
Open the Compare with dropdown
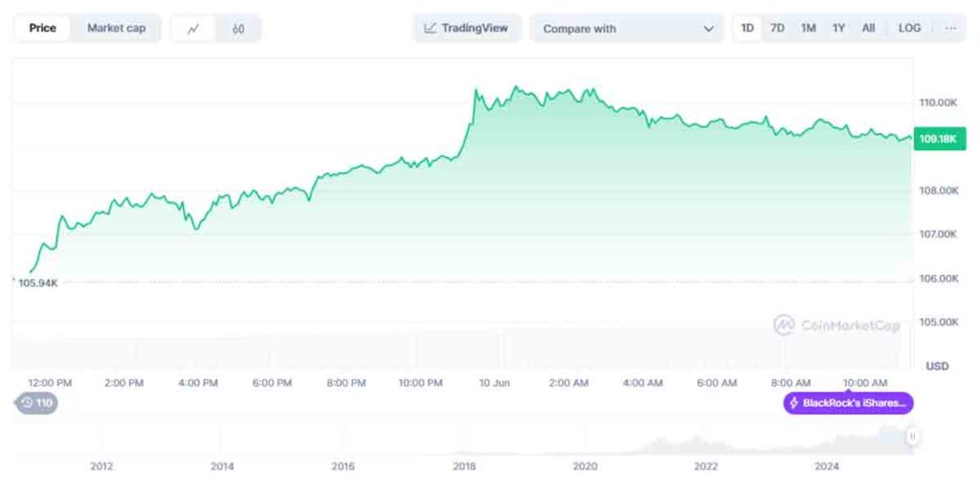[626, 29]
